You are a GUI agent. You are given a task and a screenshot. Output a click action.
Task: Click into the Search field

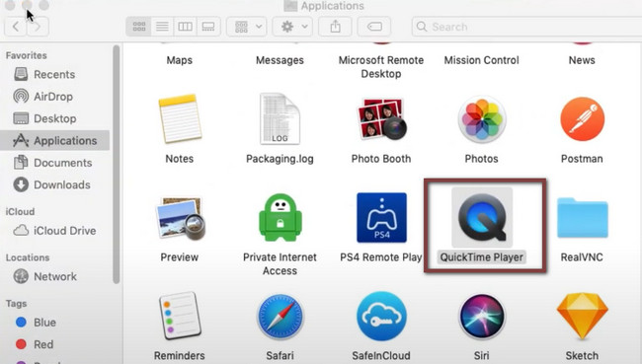pos(526,27)
